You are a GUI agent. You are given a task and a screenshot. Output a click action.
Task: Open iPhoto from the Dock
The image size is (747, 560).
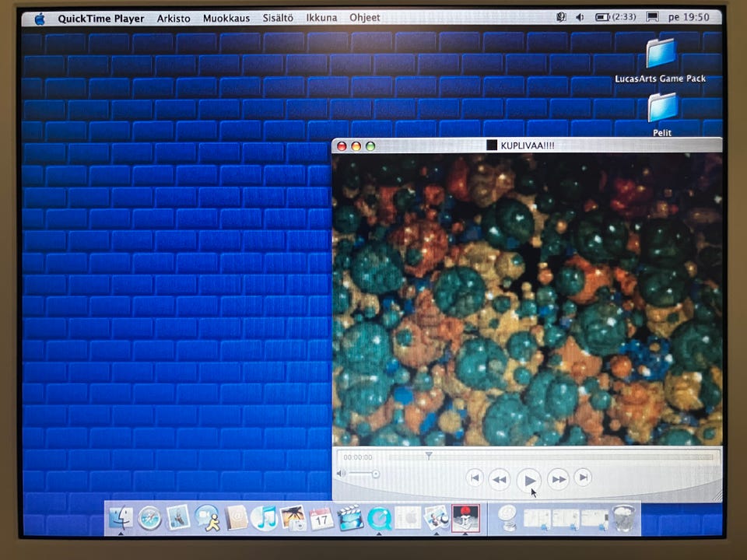click(293, 518)
